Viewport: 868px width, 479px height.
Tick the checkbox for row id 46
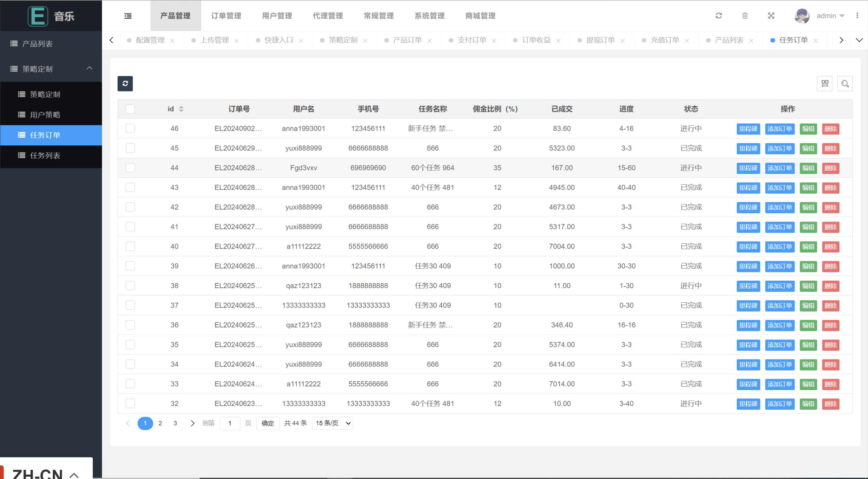coord(130,128)
